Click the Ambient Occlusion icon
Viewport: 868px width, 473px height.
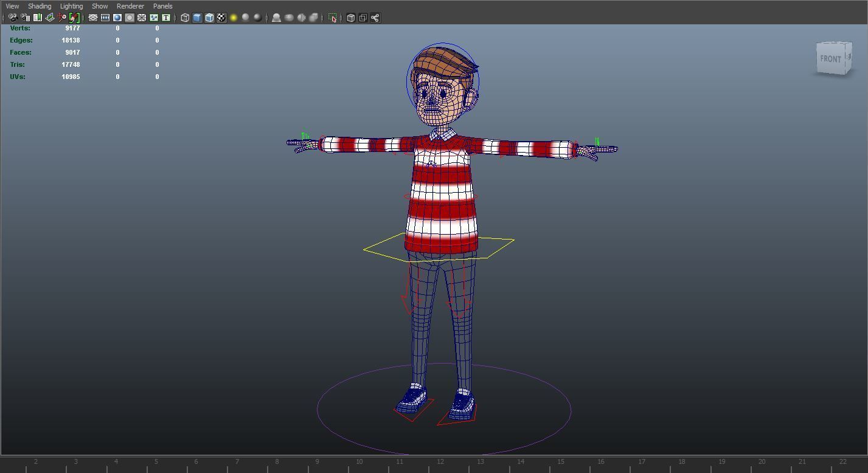coord(276,18)
